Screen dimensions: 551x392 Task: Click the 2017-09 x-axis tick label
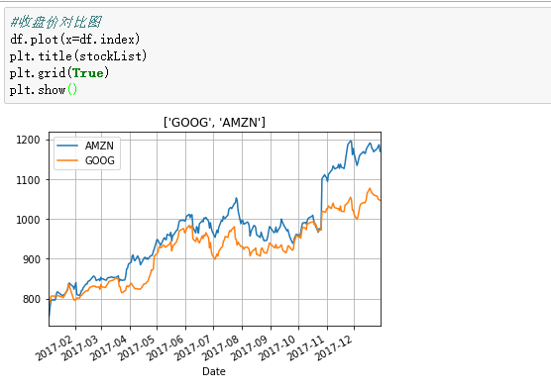(250, 347)
